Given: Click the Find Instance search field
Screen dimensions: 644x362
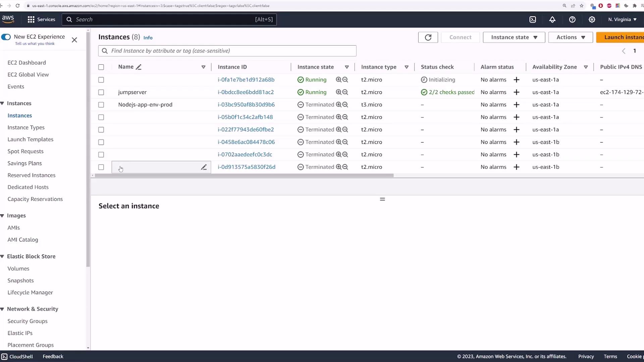Looking at the screenshot, I should point(227,51).
